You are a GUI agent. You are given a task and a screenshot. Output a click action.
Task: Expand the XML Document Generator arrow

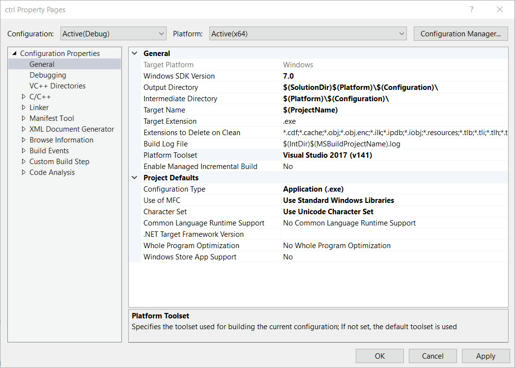(23, 129)
